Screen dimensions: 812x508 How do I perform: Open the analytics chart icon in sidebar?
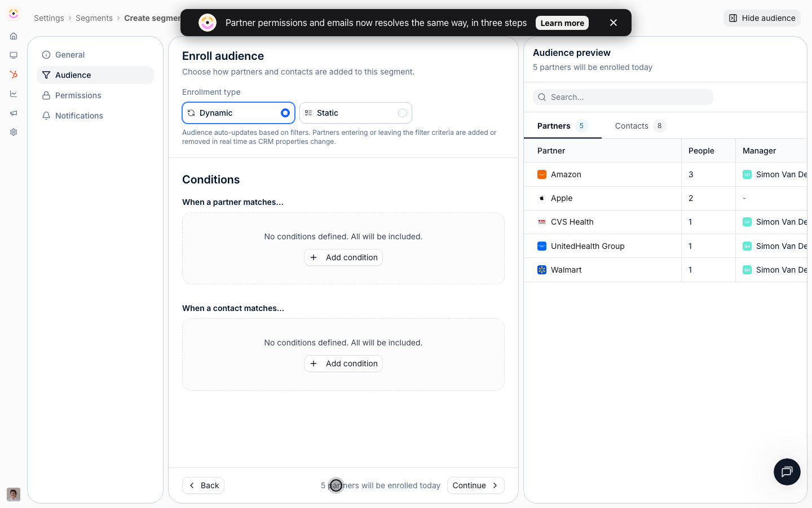(14, 94)
